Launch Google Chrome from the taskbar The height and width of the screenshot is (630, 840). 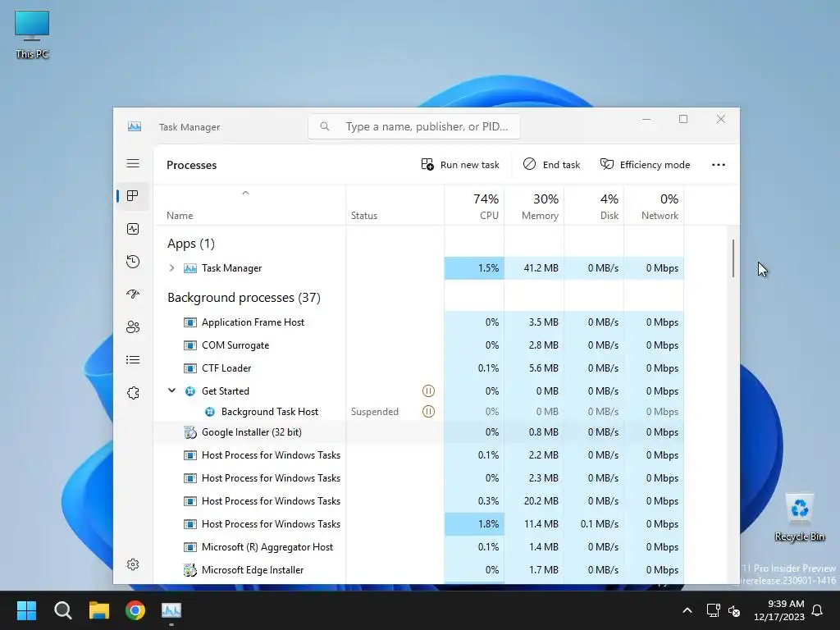135,610
